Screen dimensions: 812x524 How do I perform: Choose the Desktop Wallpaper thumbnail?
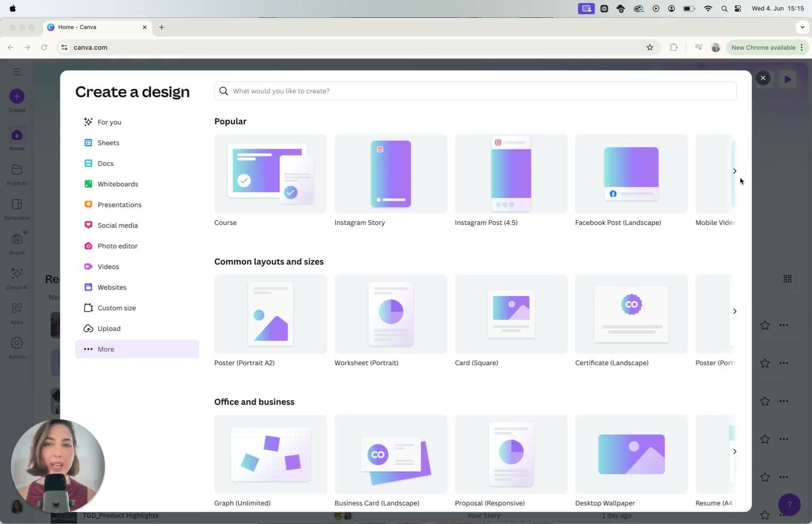click(x=631, y=454)
